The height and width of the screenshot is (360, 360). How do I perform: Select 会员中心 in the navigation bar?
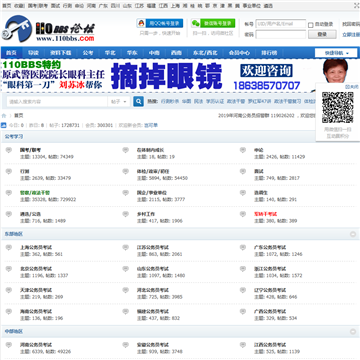tap(239, 53)
